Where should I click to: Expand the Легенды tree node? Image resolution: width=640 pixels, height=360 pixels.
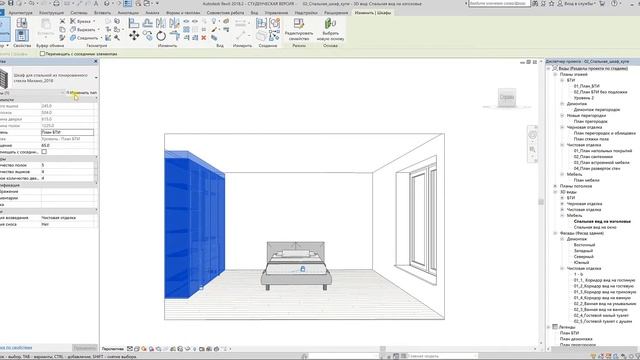pyautogui.click(x=549, y=327)
